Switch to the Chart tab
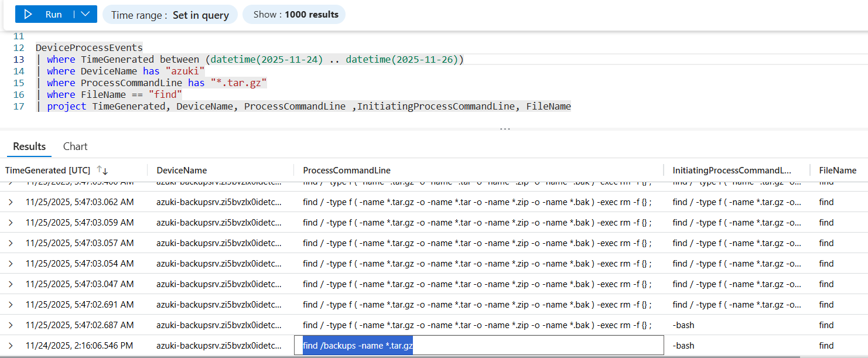The image size is (868, 358). (x=76, y=146)
